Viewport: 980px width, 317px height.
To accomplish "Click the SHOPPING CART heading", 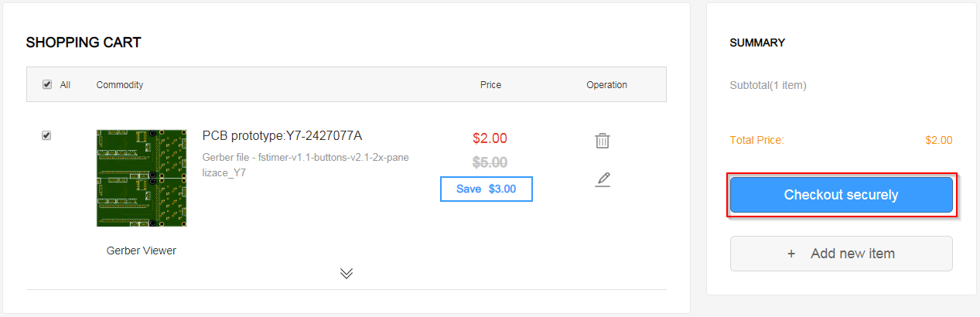I will 84,43.
